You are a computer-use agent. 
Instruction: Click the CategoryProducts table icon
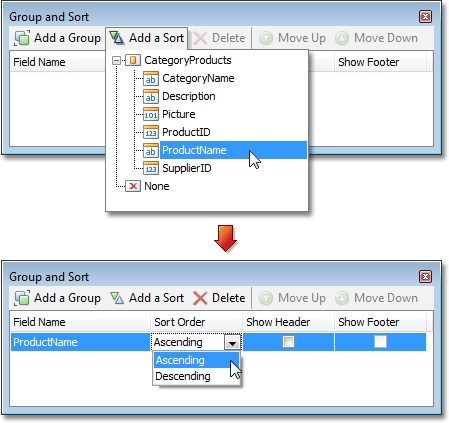click(x=133, y=60)
